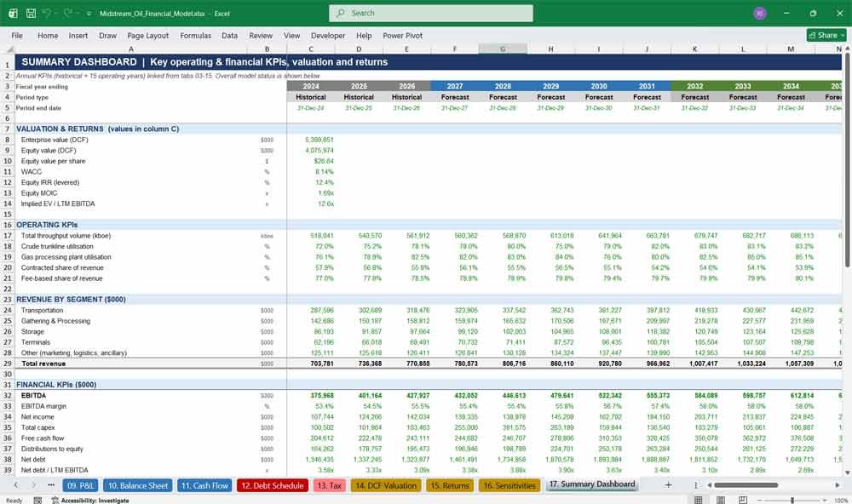The image size is (852, 504).
Task: Select the 2027 year header cell
Action: [455, 86]
